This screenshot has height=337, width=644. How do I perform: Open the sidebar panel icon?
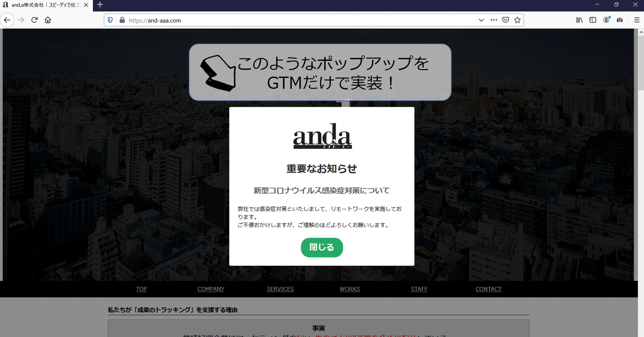[592, 20]
